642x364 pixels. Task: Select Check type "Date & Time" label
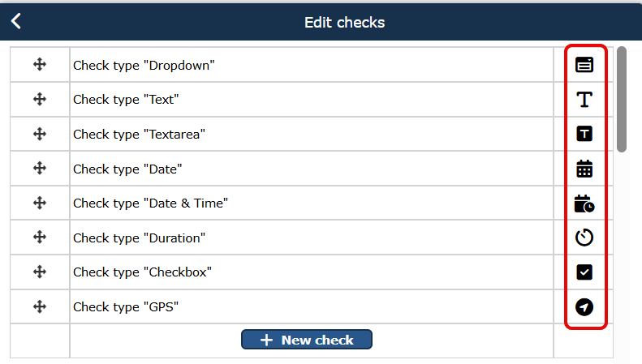click(x=150, y=203)
